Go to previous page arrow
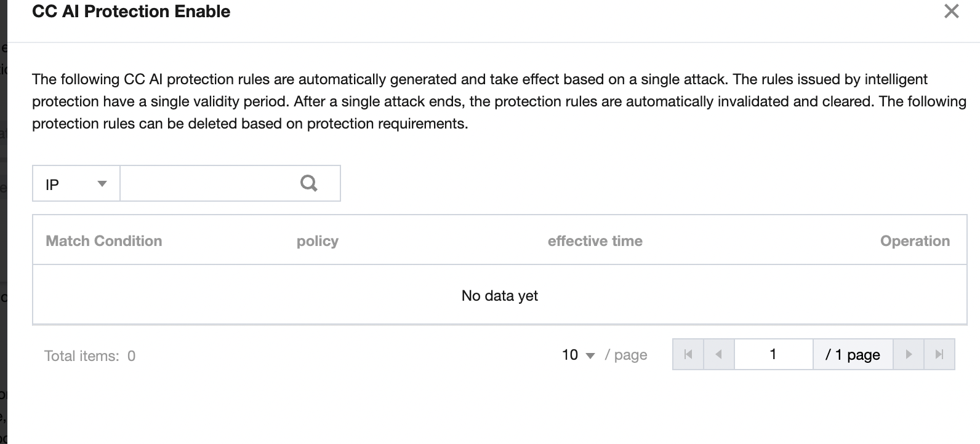Screen dimensions: 980x444 718,354
